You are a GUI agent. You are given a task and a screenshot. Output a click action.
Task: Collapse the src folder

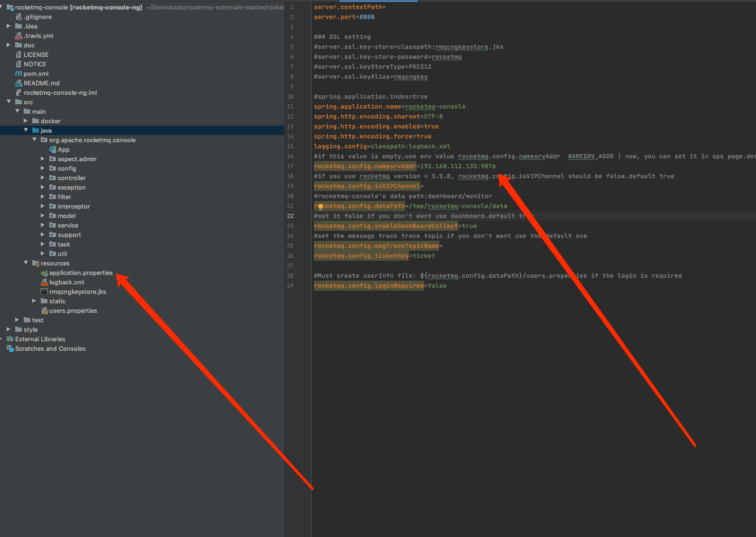coord(9,102)
